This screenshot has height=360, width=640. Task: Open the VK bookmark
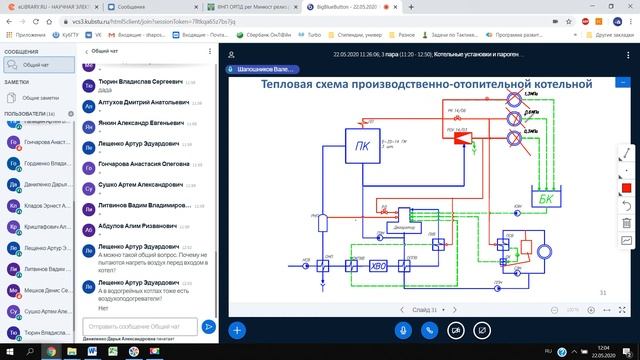click(x=93, y=35)
